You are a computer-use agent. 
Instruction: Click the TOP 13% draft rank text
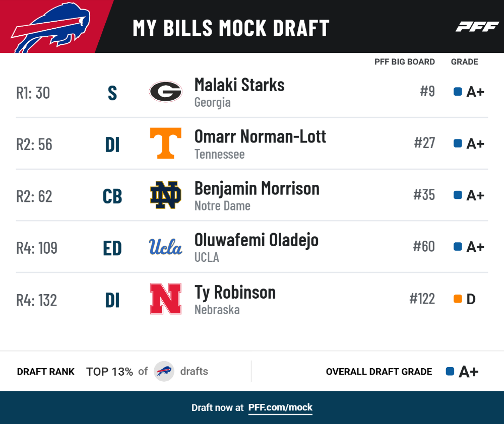pyautogui.click(x=109, y=372)
